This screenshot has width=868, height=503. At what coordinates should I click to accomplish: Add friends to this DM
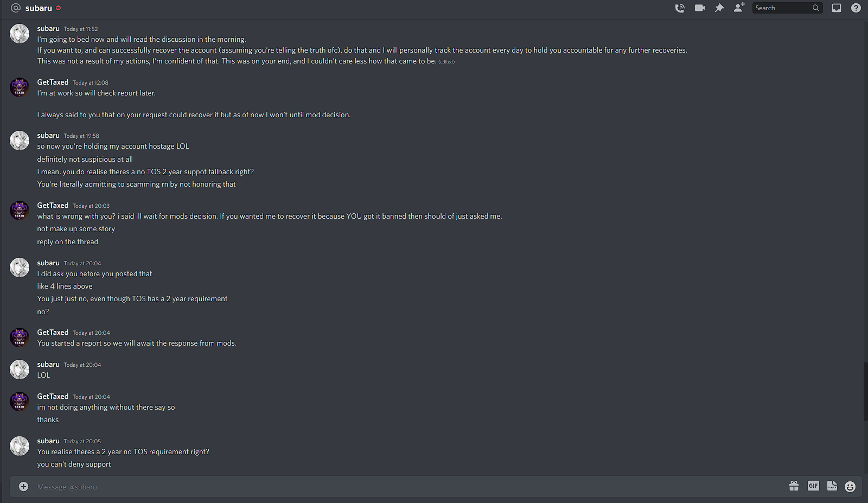tap(739, 8)
